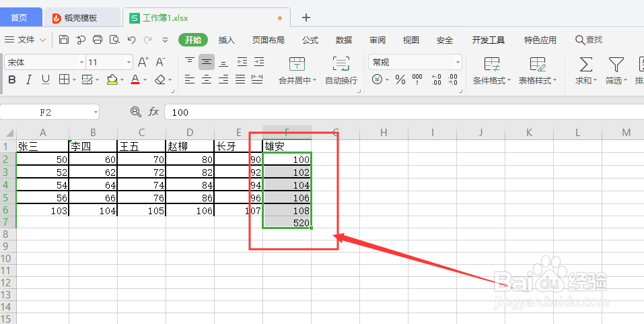Toggle Italic formatting
644x324 pixels.
click(x=29, y=79)
